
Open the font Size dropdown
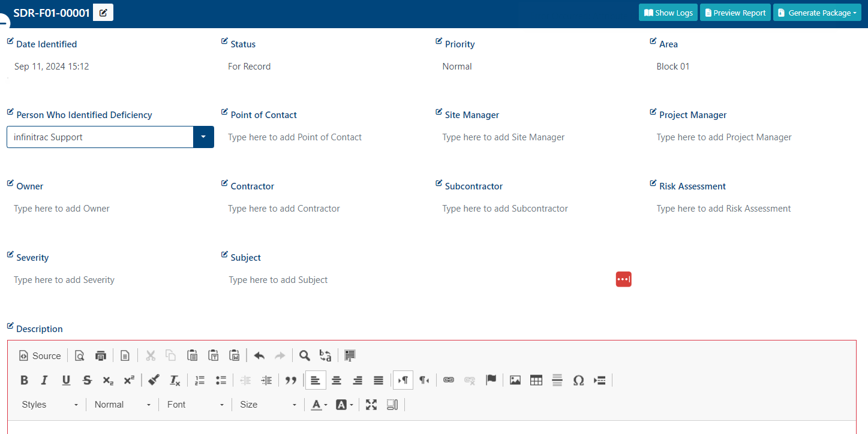coord(268,405)
